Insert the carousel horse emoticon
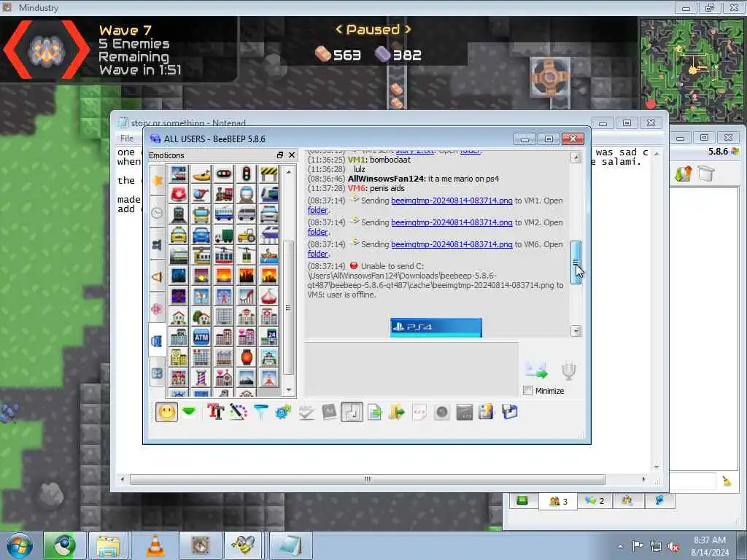This screenshot has width=747, height=560. pyautogui.click(x=201, y=296)
